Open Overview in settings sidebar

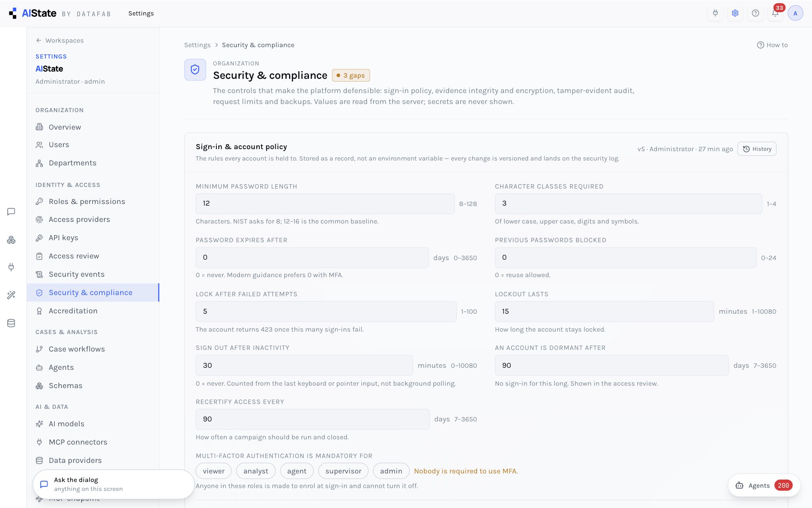pyautogui.click(x=93, y=127)
